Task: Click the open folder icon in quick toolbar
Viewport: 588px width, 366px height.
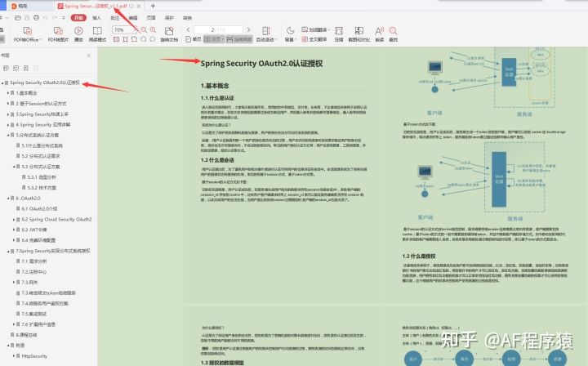Action: click(18, 18)
